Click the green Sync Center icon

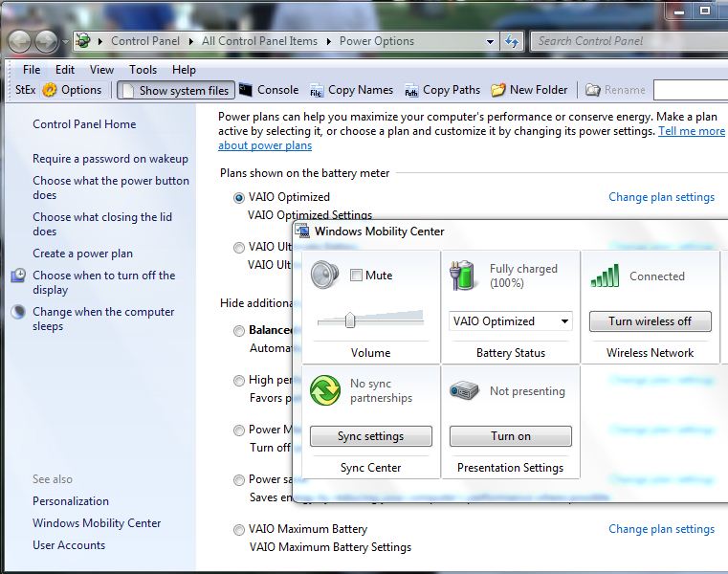(x=325, y=390)
